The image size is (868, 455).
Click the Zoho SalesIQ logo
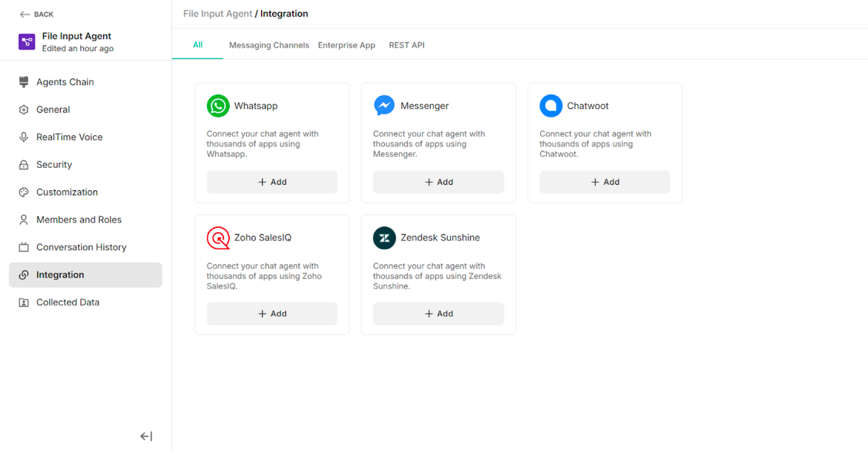[x=218, y=238]
